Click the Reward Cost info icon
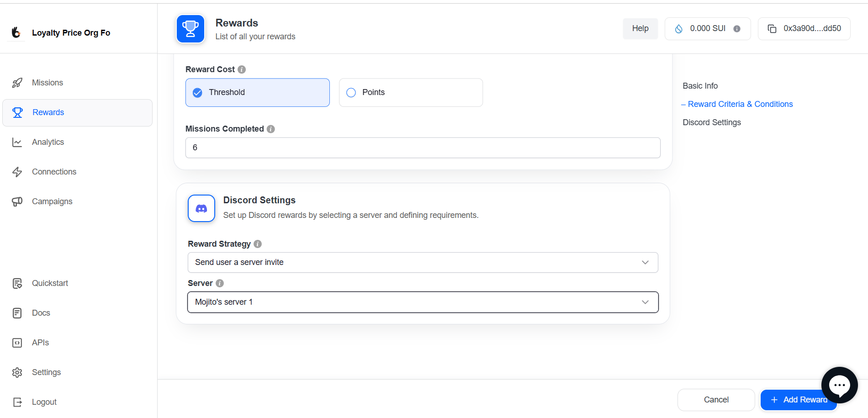The height and width of the screenshot is (418, 868). point(242,69)
